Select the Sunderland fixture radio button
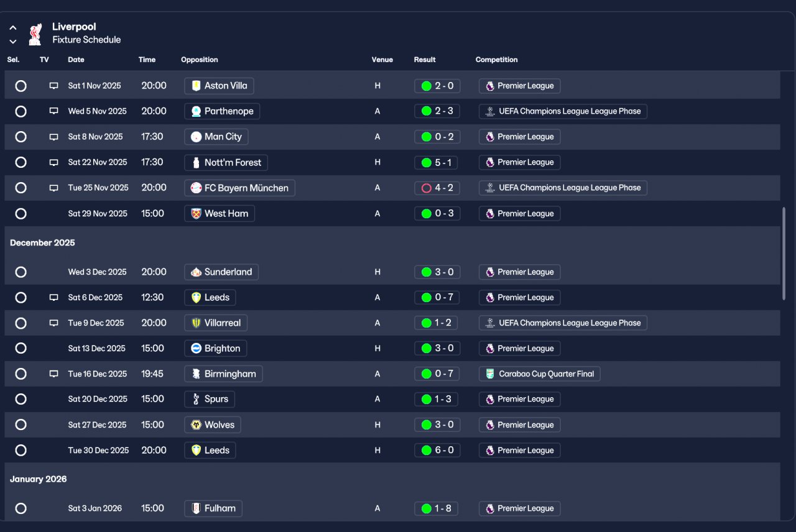796x532 pixels. point(21,272)
